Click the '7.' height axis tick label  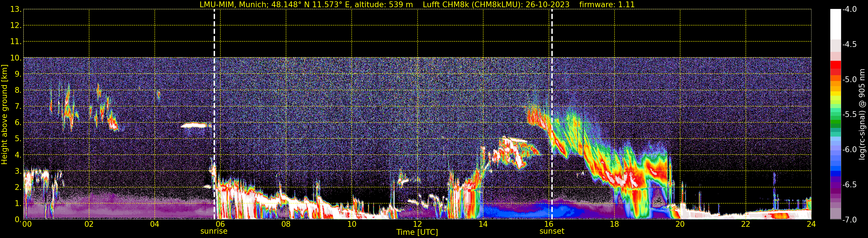point(18,107)
